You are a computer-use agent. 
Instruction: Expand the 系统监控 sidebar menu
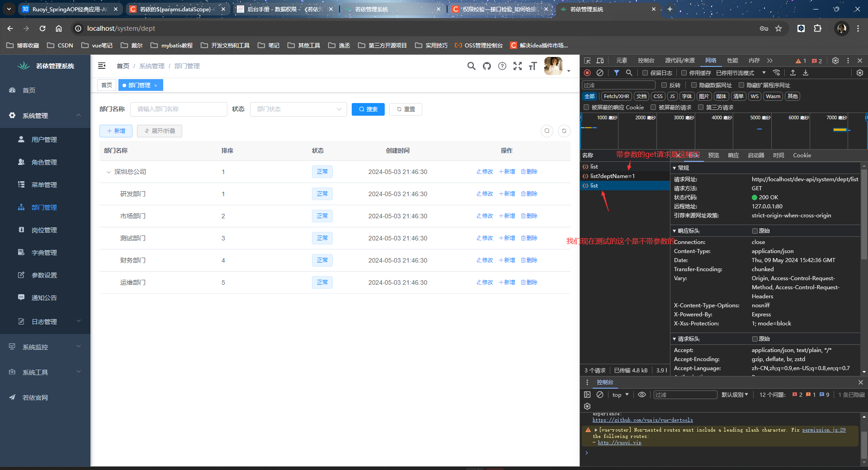coord(45,347)
